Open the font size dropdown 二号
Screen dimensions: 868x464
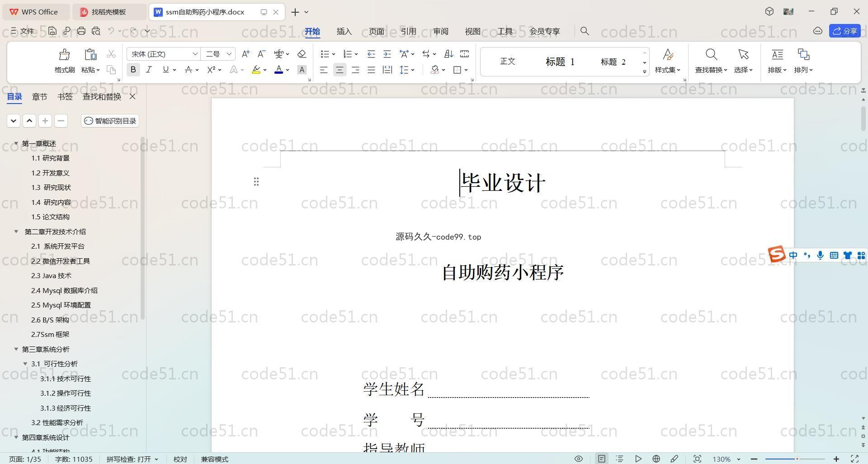click(x=229, y=54)
